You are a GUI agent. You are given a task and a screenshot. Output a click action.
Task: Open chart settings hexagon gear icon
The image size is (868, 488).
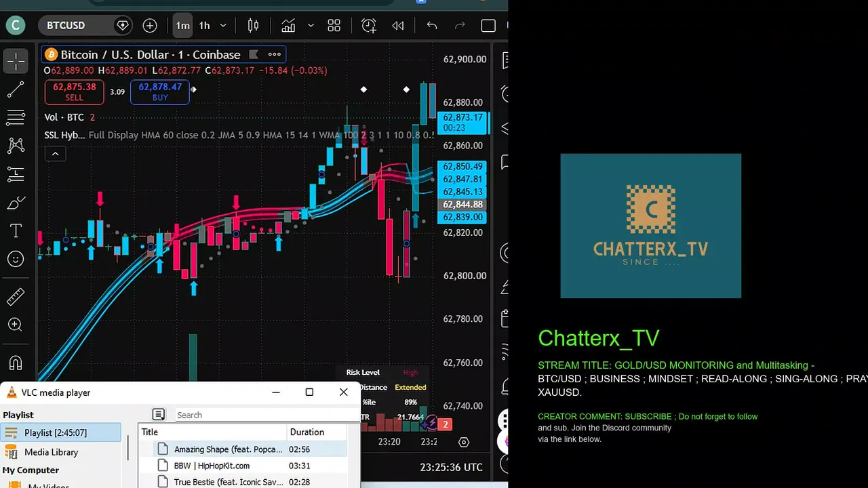(x=464, y=442)
